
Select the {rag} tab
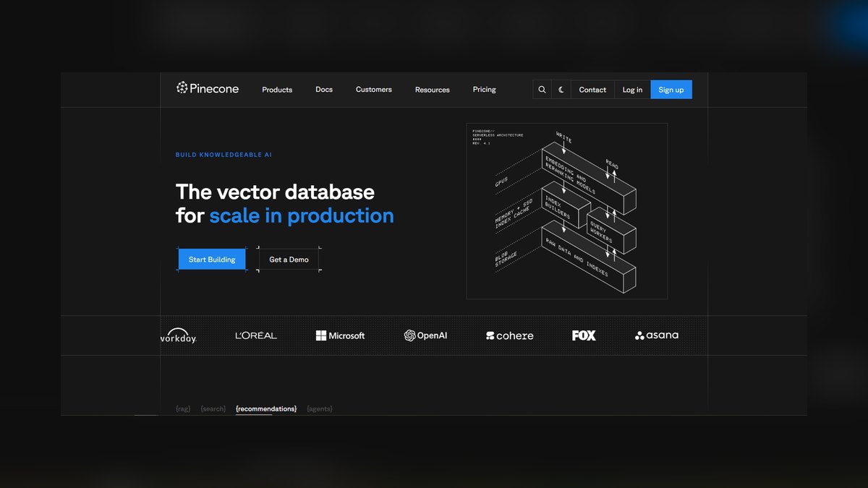[x=183, y=409]
